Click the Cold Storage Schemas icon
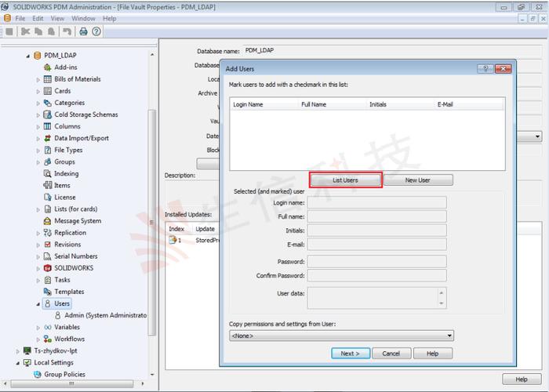 48,114
